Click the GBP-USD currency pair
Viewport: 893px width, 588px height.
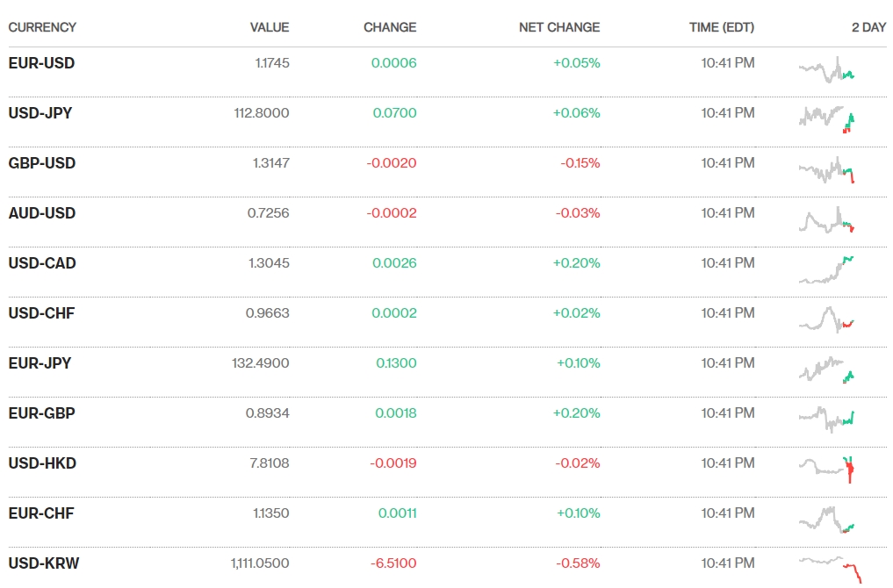42,163
